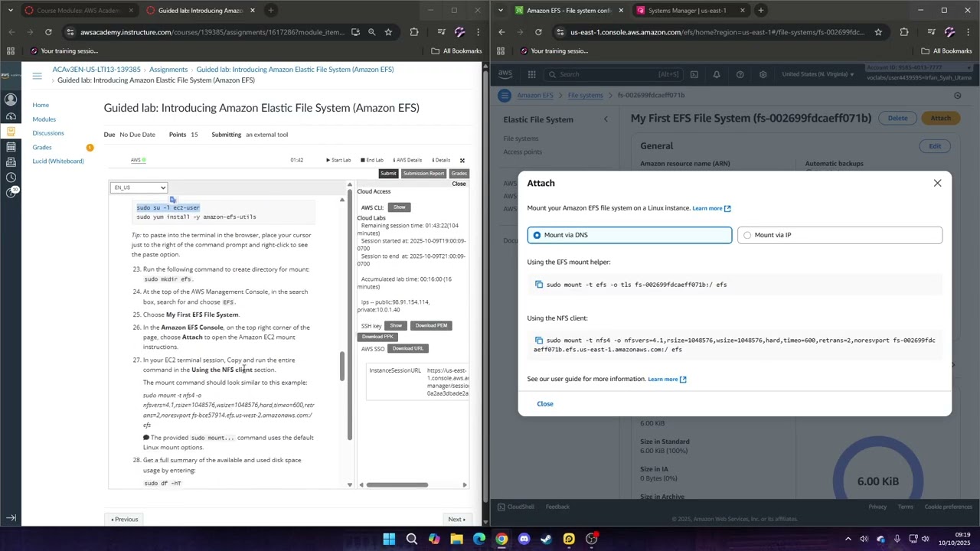
Task: Open the Discussions course menu item
Action: point(48,133)
